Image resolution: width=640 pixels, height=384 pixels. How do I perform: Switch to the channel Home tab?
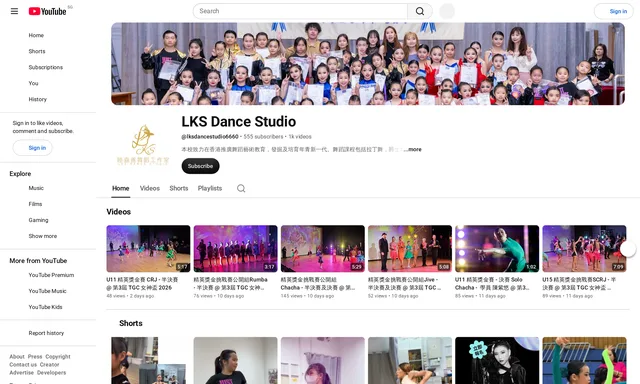click(x=120, y=188)
